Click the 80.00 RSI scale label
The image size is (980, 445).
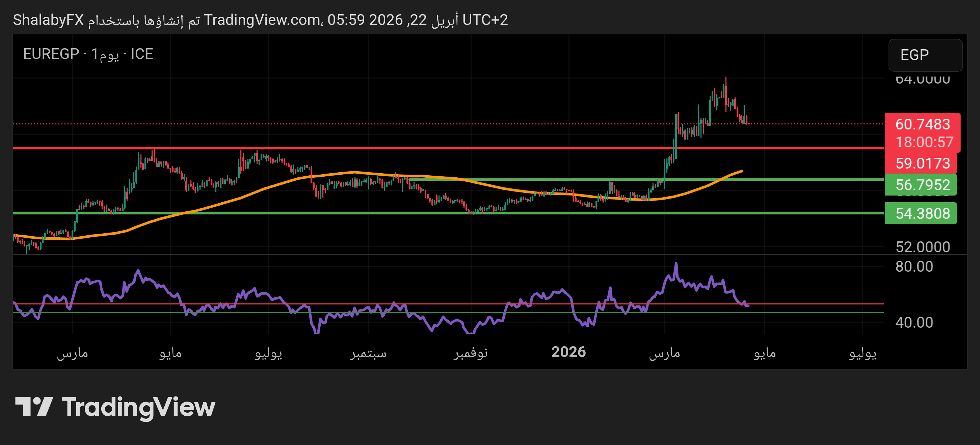click(914, 266)
